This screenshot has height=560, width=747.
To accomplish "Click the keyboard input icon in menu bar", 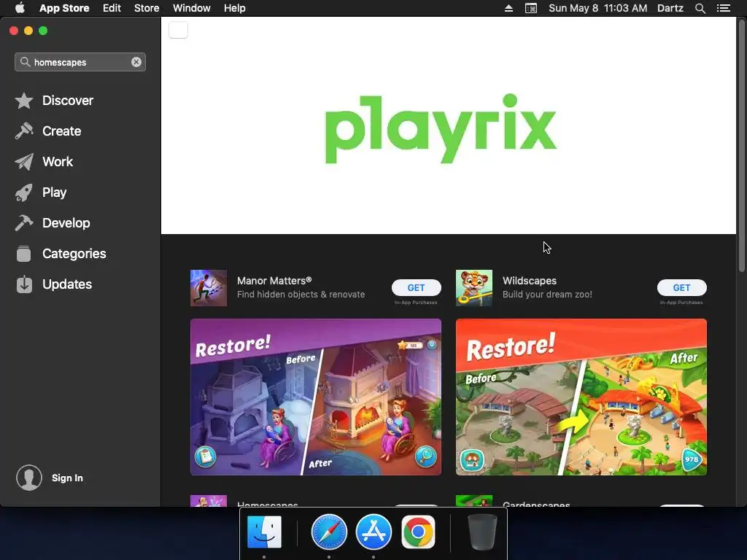I will point(531,8).
